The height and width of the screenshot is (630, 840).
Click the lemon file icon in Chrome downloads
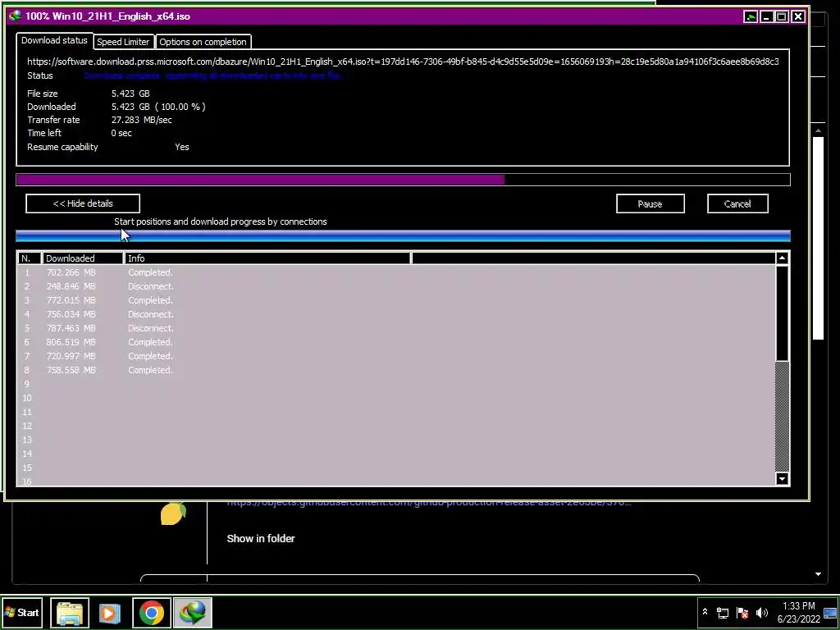coord(173,514)
